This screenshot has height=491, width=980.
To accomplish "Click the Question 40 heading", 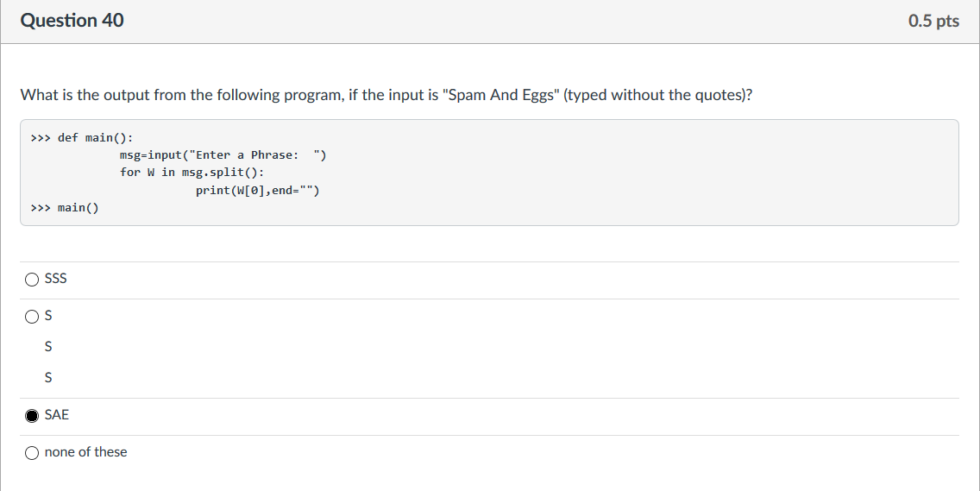I will pyautogui.click(x=72, y=21).
